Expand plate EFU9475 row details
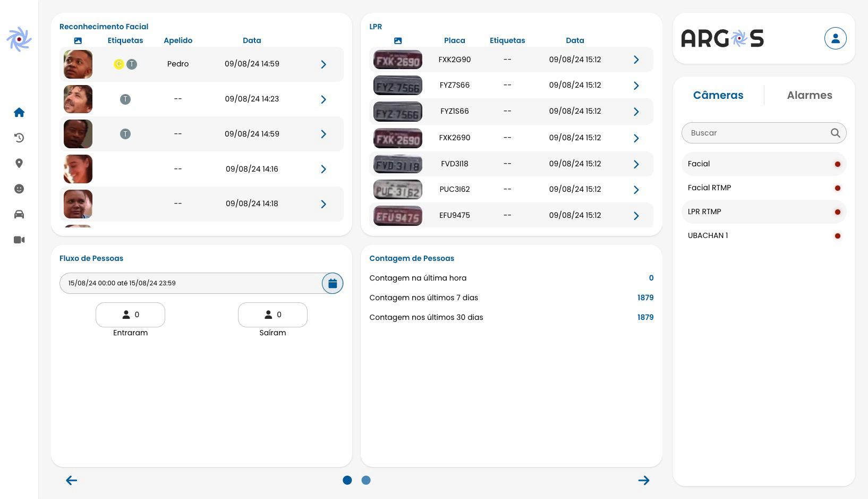The width and height of the screenshot is (868, 499). [636, 216]
